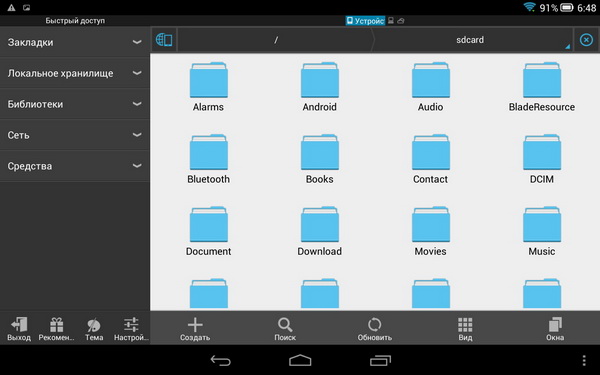The width and height of the screenshot is (600, 375).
Task: Open Рекомен gift icon
Action: point(57,324)
